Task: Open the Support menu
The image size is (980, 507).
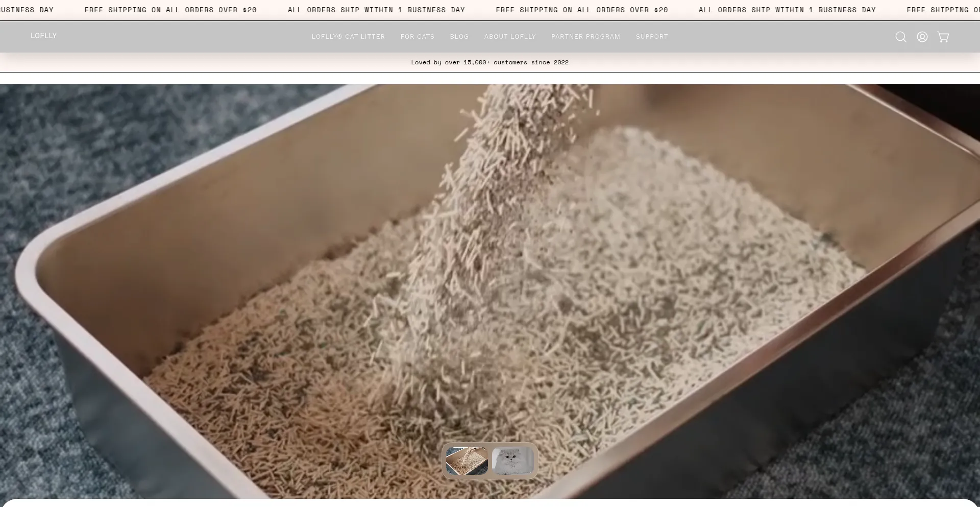Action: click(652, 37)
